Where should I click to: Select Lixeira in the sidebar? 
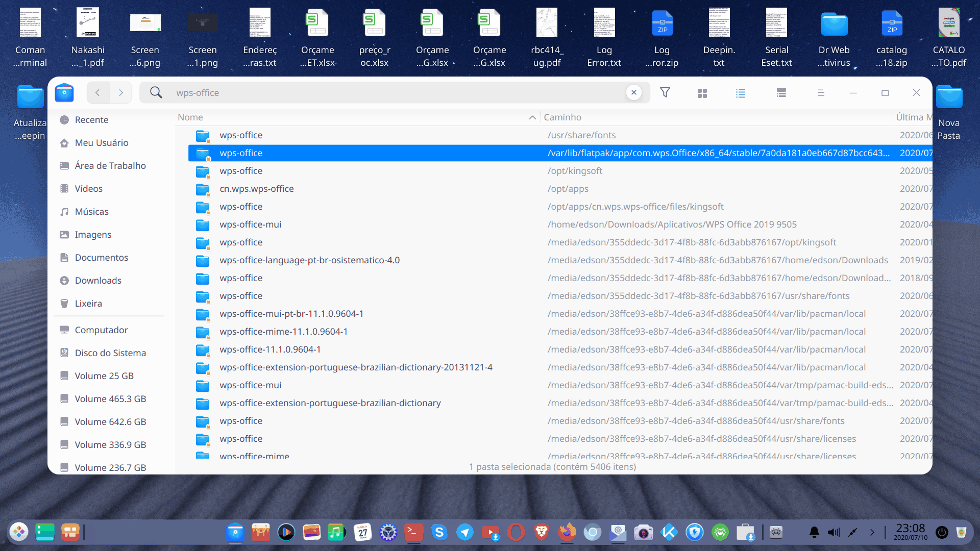(x=88, y=303)
